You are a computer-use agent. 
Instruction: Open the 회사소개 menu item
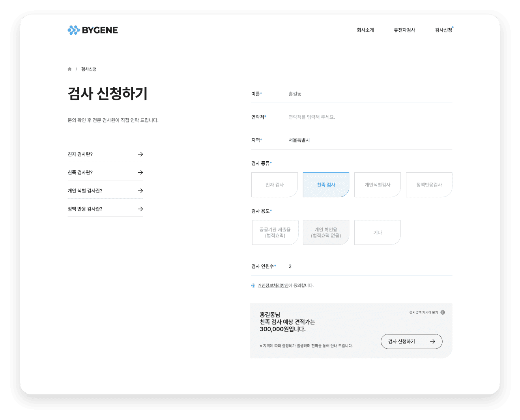[365, 30]
